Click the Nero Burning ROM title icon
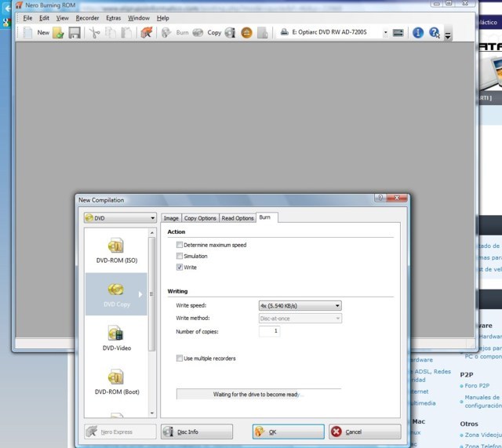The image size is (502, 448). 19,5
